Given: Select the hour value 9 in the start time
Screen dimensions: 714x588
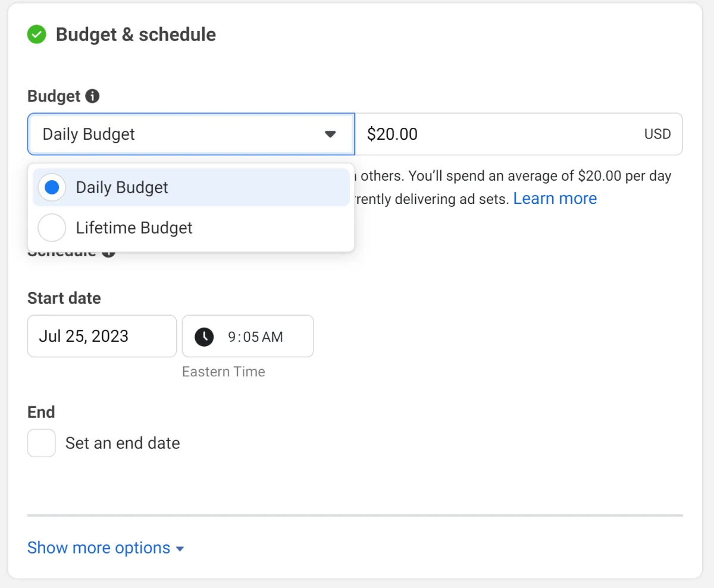Looking at the screenshot, I should 232,337.
